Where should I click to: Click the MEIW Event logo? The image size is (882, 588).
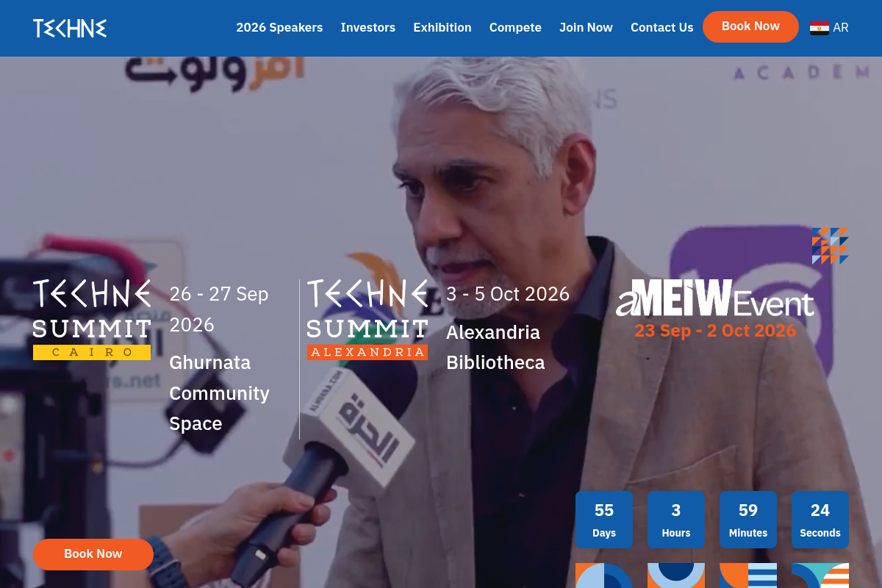click(x=715, y=298)
